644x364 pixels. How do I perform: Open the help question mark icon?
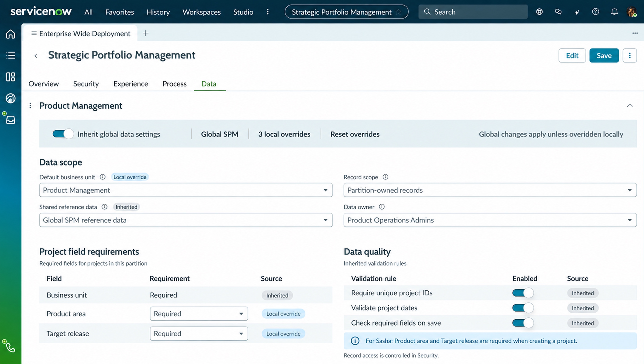pyautogui.click(x=595, y=12)
